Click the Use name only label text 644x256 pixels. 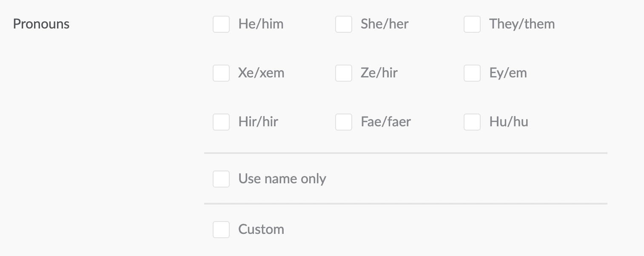coord(282,179)
